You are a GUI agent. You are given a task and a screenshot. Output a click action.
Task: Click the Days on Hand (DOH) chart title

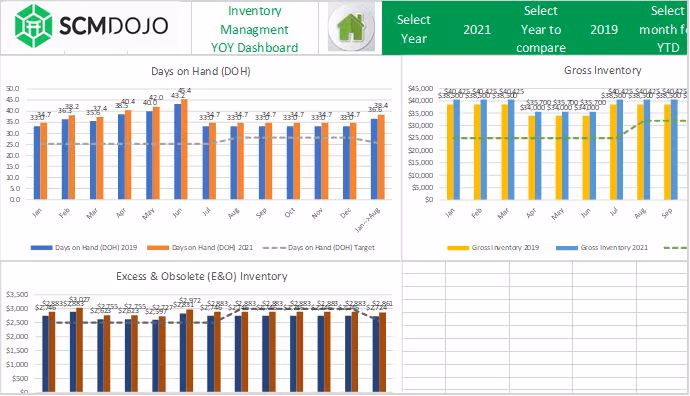[x=201, y=71]
